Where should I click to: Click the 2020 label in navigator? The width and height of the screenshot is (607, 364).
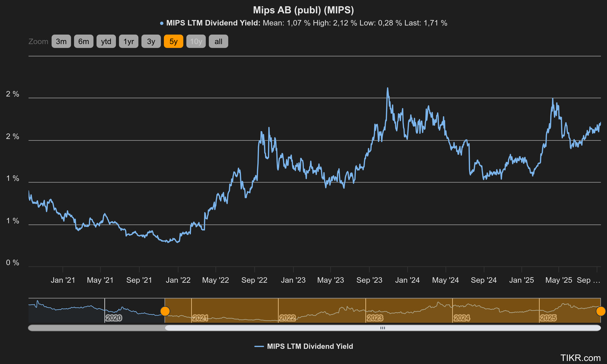pyautogui.click(x=114, y=318)
